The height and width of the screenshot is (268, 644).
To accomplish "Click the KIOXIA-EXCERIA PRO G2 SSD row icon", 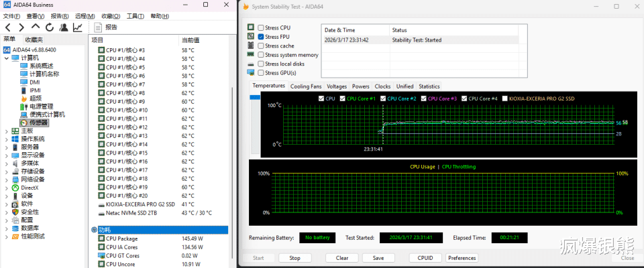I will click(101, 204).
